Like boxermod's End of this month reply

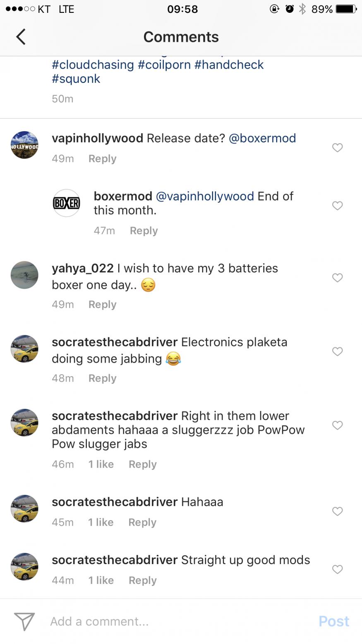tap(338, 206)
